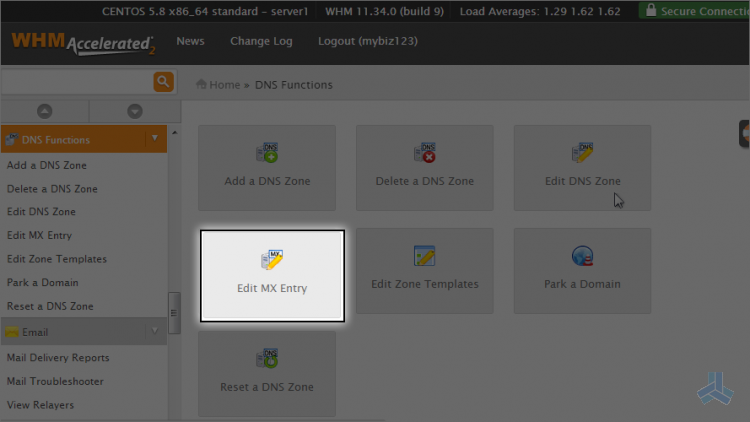The image size is (750, 422).
Task: Click the orange search magnifier button
Action: click(163, 81)
